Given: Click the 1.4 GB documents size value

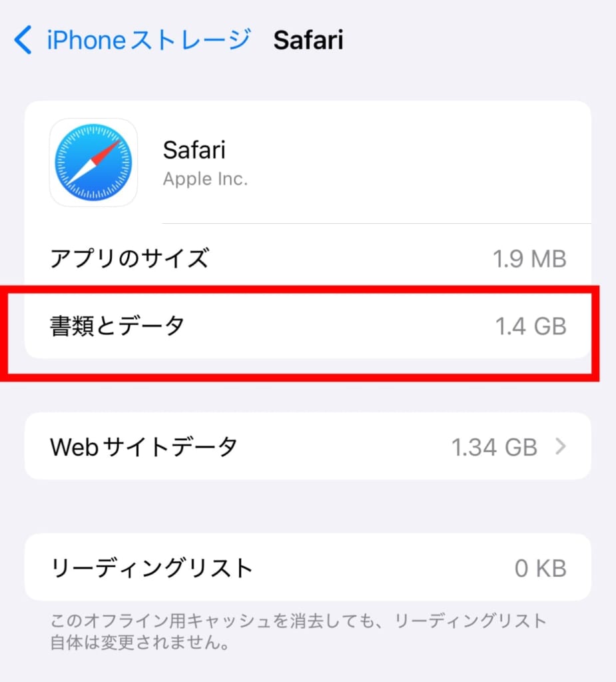Looking at the screenshot, I should (531, 326).
